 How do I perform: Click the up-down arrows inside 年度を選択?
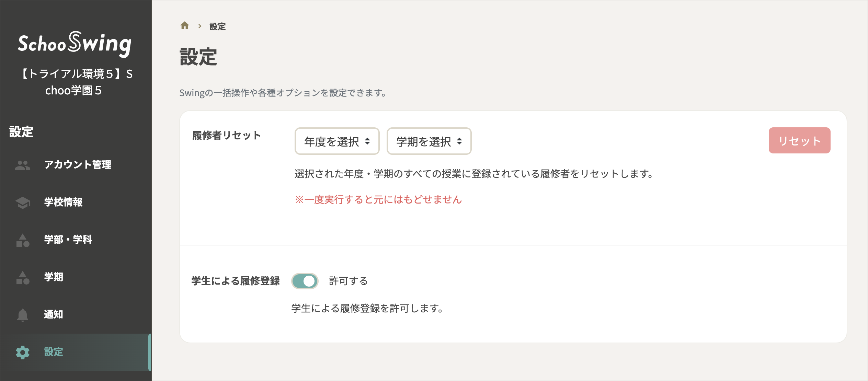coord(368,141)
